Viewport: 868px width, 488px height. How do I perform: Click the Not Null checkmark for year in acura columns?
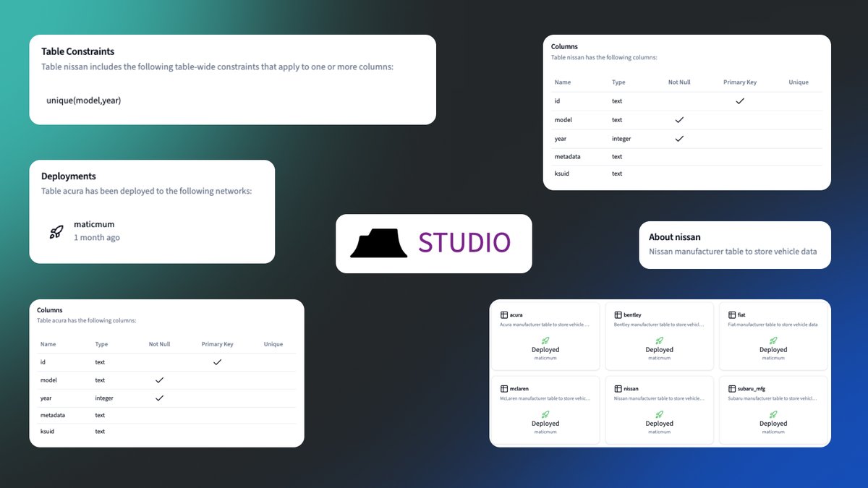tap(160, 398)
